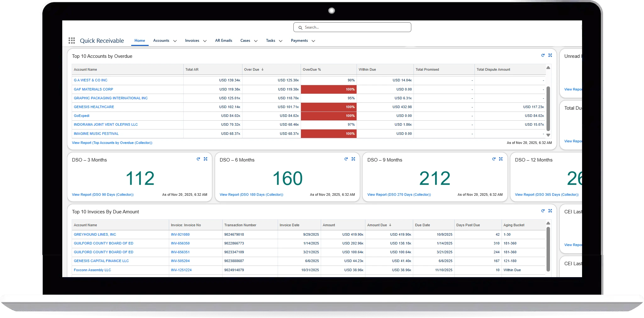Open invoice INV-921080
This screenshot has width=644, height=318.
180,234
